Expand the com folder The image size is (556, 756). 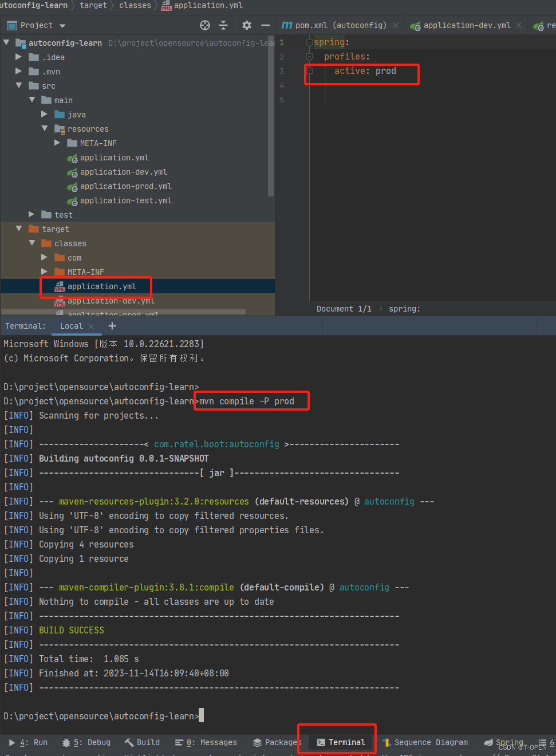point(44,258)
